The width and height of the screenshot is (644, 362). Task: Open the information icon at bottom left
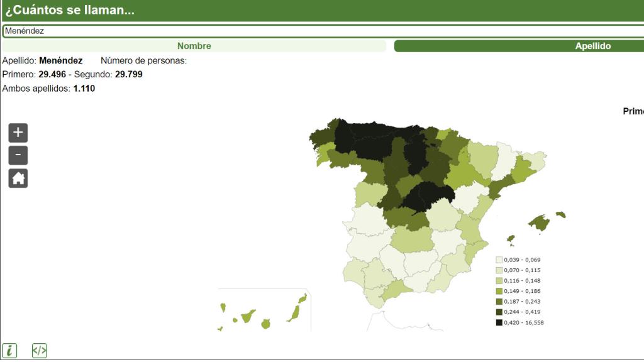tap(9, 351)
